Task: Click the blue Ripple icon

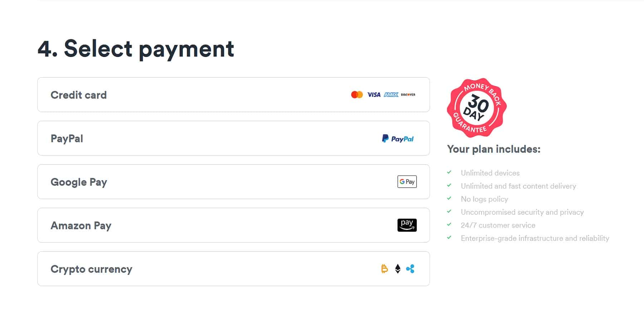Action: (x=410, y=269)
